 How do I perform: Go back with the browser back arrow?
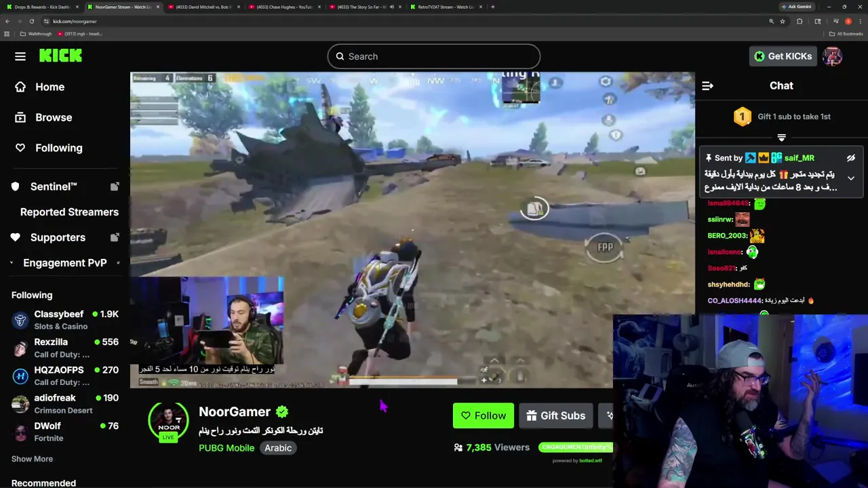tap(7, 21)
